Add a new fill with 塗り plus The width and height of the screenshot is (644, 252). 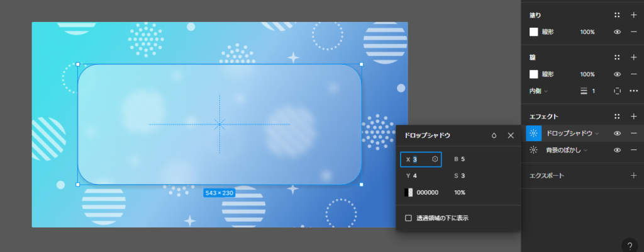click(x=634, y=15)
